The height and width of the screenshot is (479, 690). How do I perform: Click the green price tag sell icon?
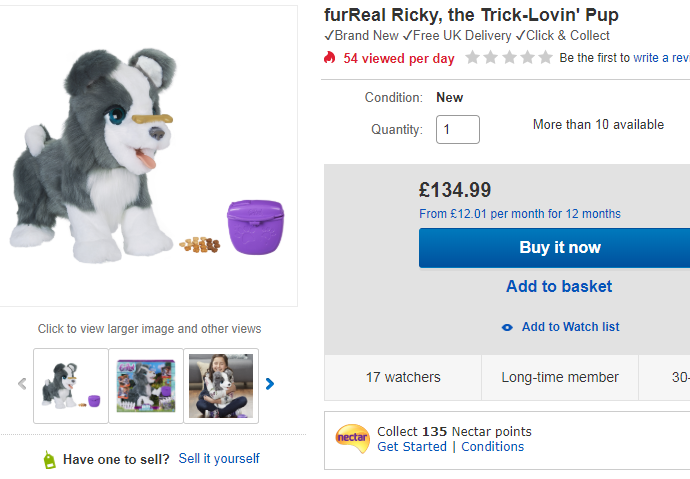(49, 459)
